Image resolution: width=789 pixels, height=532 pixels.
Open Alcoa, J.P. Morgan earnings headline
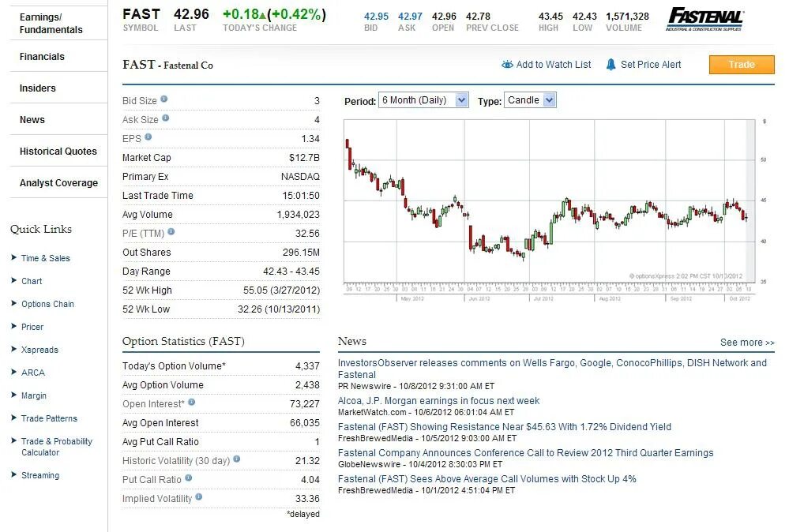[x=438, y=401]
